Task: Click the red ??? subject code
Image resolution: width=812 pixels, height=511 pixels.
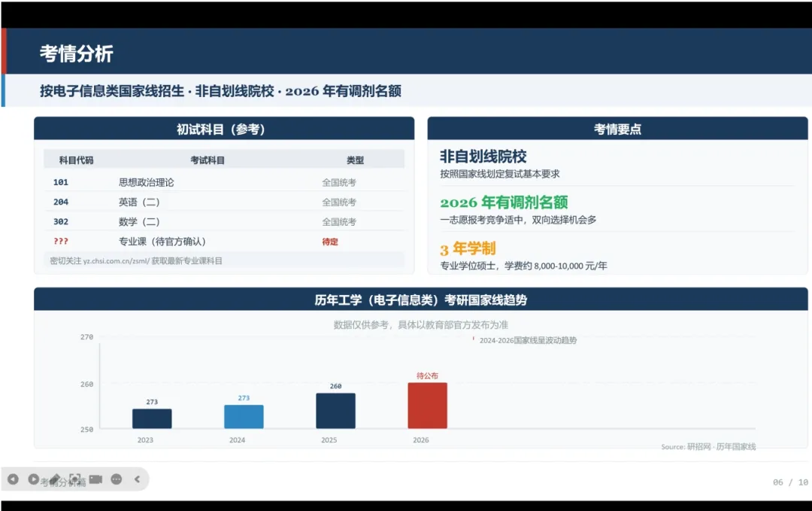Action: click(x=61, y=242)
